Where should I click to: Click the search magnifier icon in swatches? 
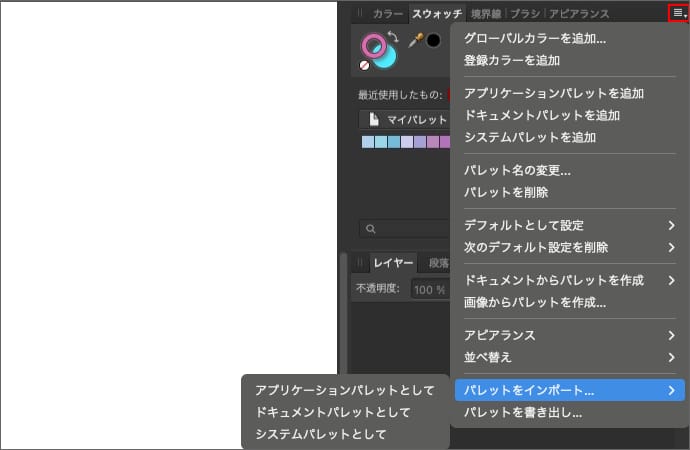(370, 228)
